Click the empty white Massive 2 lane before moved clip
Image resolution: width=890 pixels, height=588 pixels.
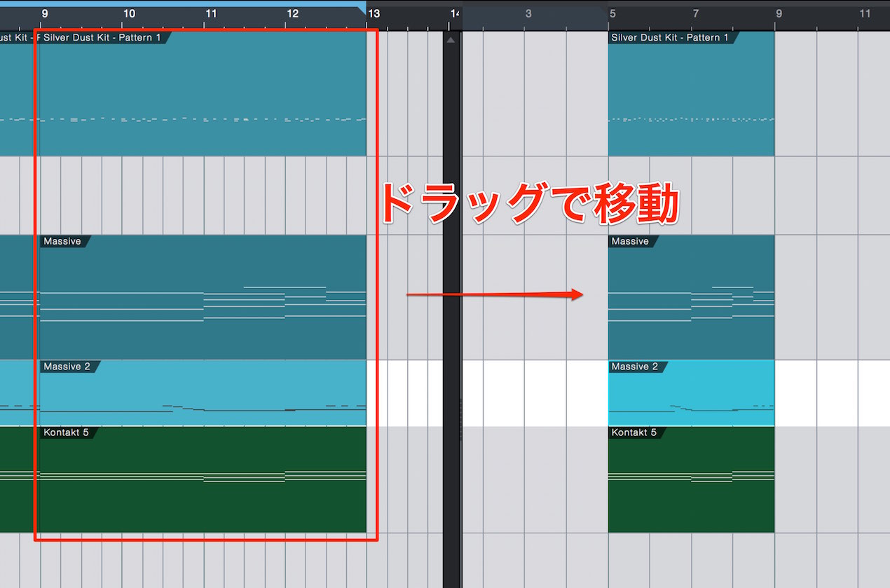tap(535, 393)
